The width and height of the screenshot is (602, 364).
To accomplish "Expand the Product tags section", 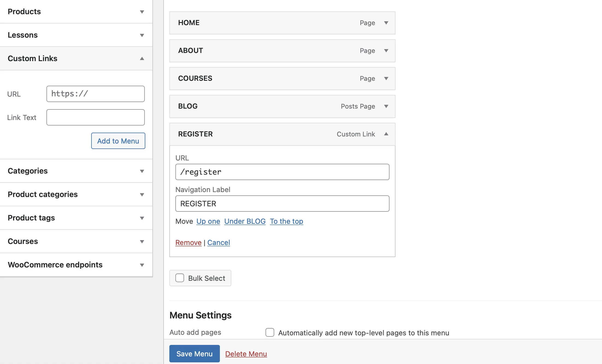I will pyautogui.click(x=76, y=218).
